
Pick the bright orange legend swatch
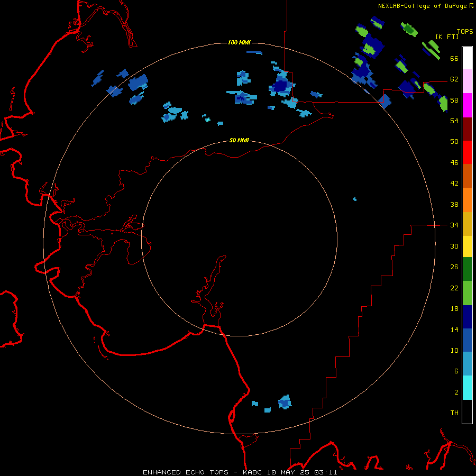(467, 200)
